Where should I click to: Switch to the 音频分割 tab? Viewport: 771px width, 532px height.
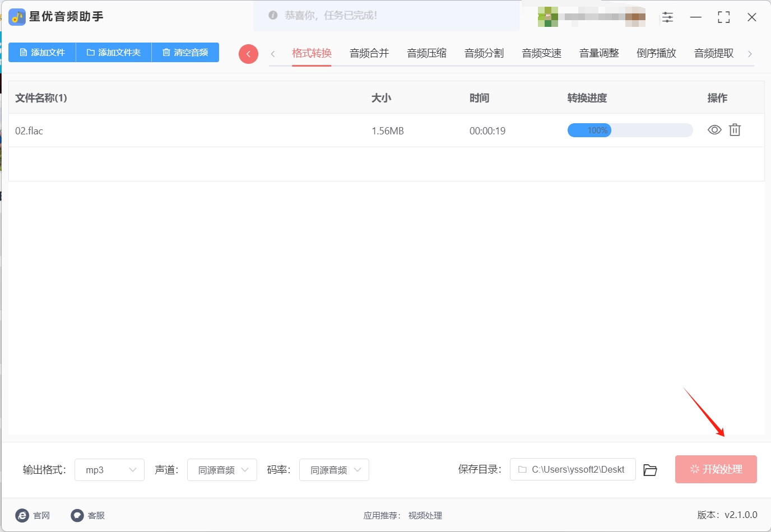click(484, 53)
